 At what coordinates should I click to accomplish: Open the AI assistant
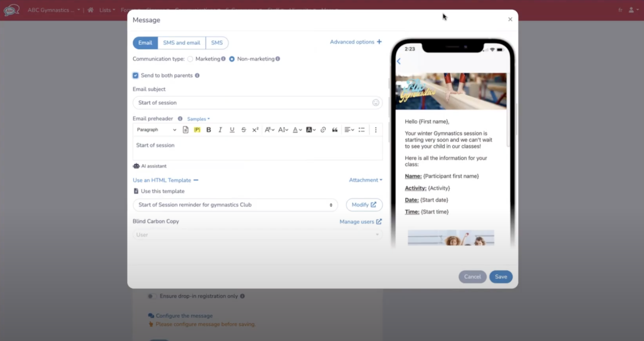click(x=150, y=166)
